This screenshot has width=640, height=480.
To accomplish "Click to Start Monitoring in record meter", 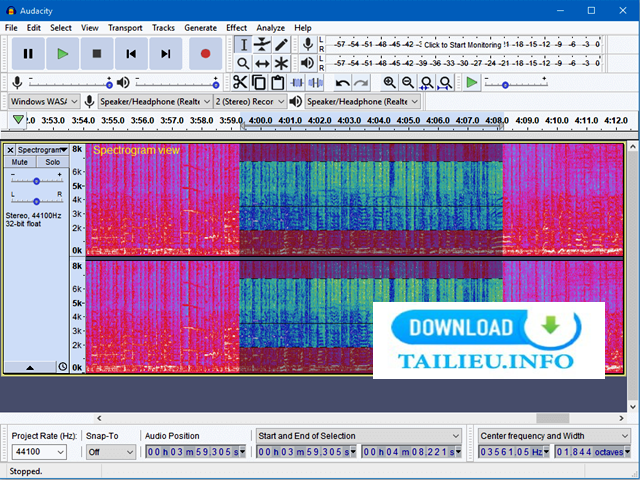I will pyautogui.click(x=462, y=44).
